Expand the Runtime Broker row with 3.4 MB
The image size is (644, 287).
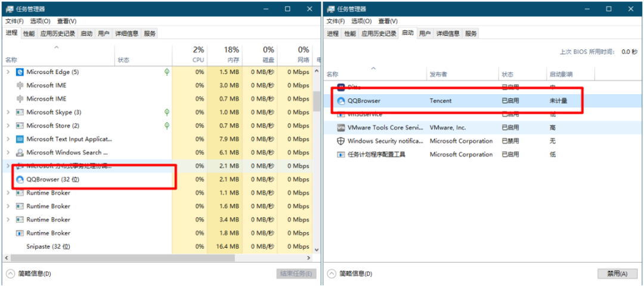point(8,220)
